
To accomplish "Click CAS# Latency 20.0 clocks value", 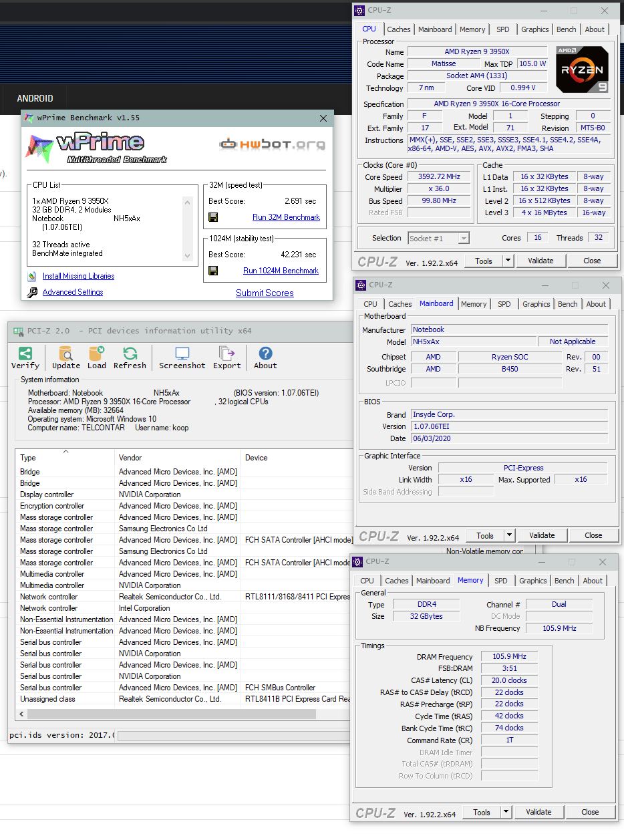I will pos(509,681).
